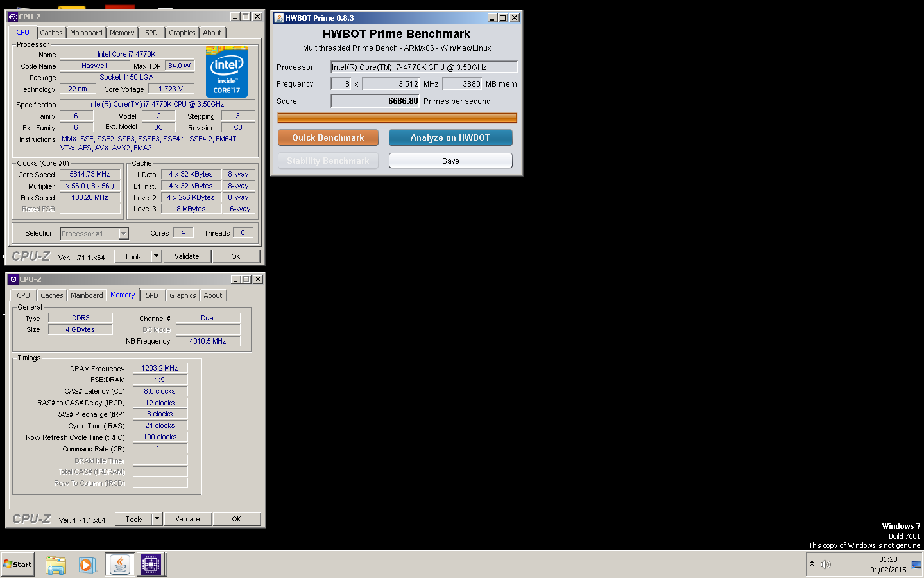This screenshot has width=924, height=578.
Task: Click the orange benchmark progress bar
Action: 397,118
